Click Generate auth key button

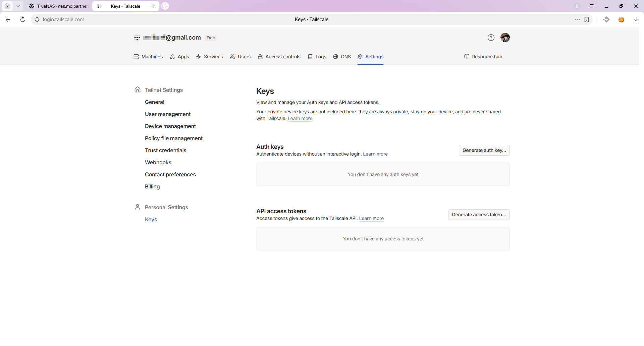tap(484, 150)
